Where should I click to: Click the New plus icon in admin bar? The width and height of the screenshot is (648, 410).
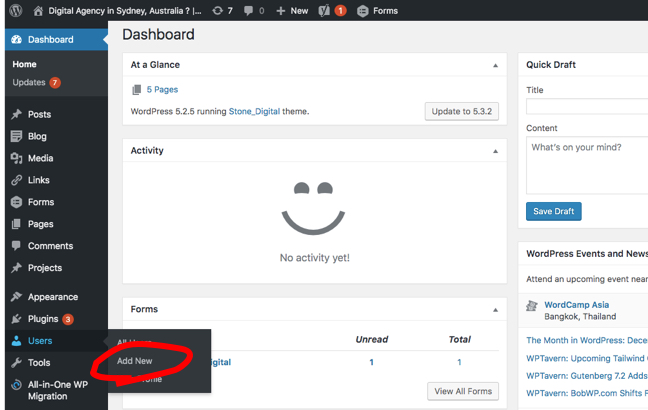(281, 11)
